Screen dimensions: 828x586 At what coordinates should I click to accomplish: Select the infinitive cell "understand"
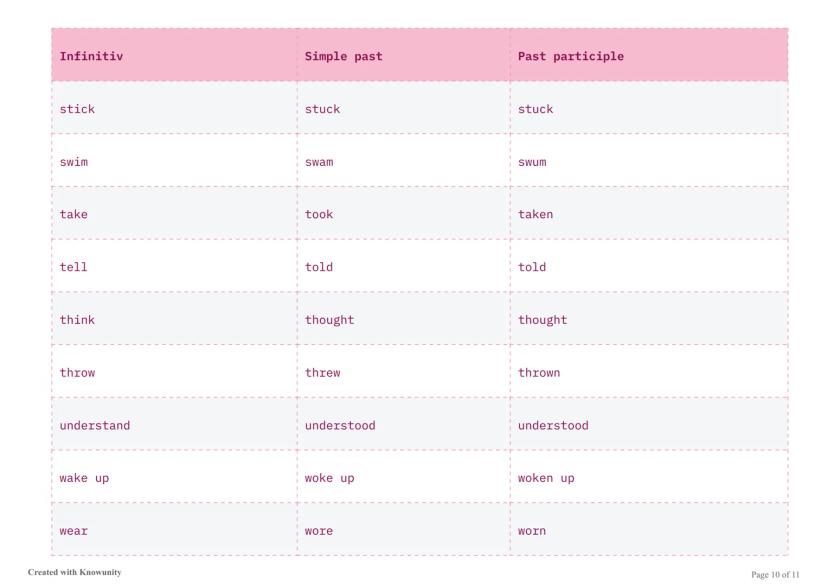[x=95, y=426]
